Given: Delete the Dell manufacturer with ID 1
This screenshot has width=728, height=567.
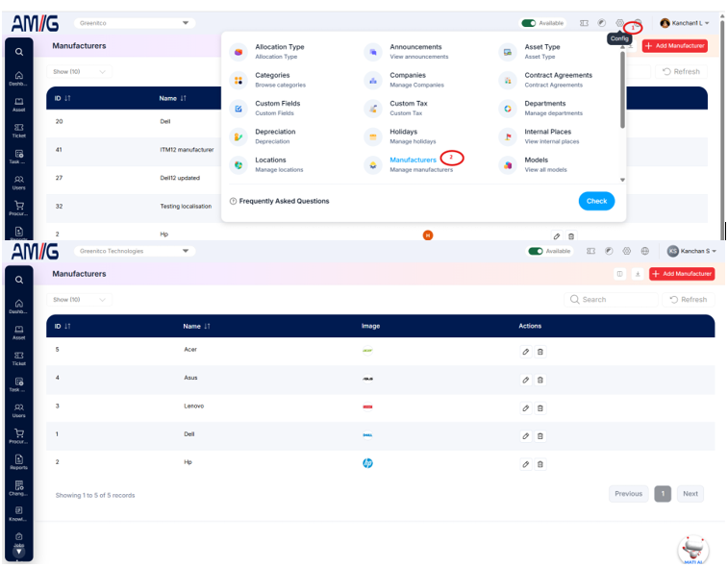Looking at the screenshot, I should click(540, 436).
